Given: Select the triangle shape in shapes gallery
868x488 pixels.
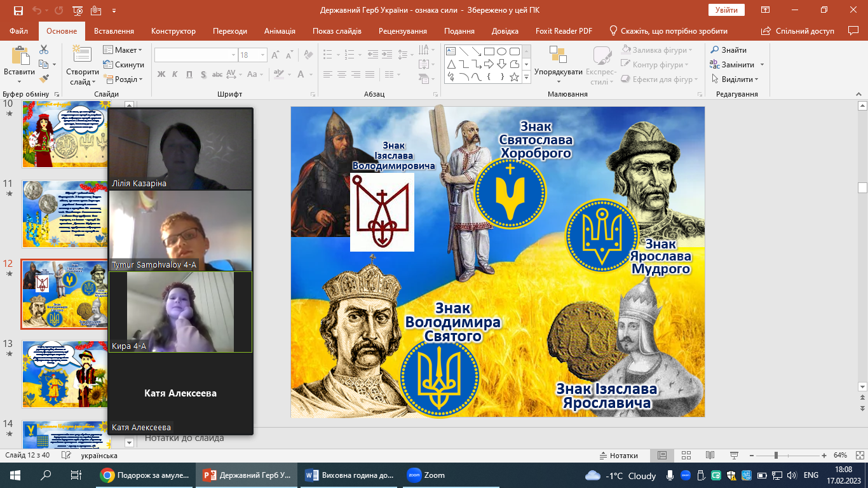Looking at the screenshot, I should pos(451,64).
